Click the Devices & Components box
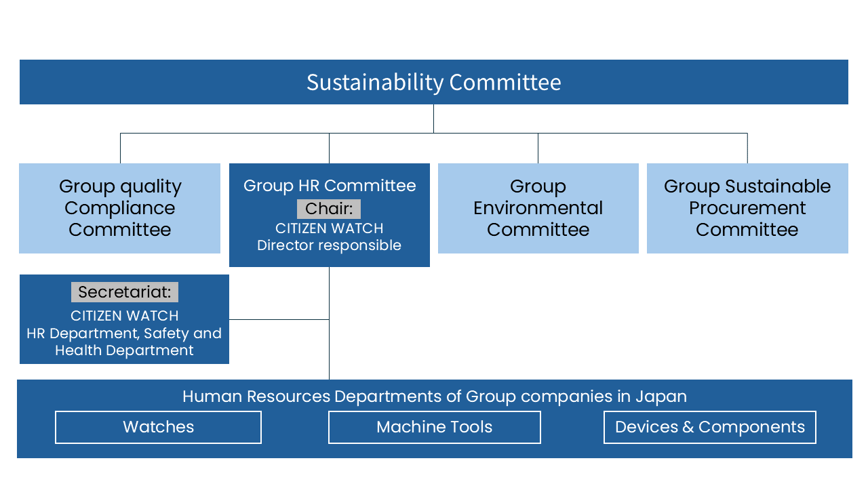 (710, 427)
